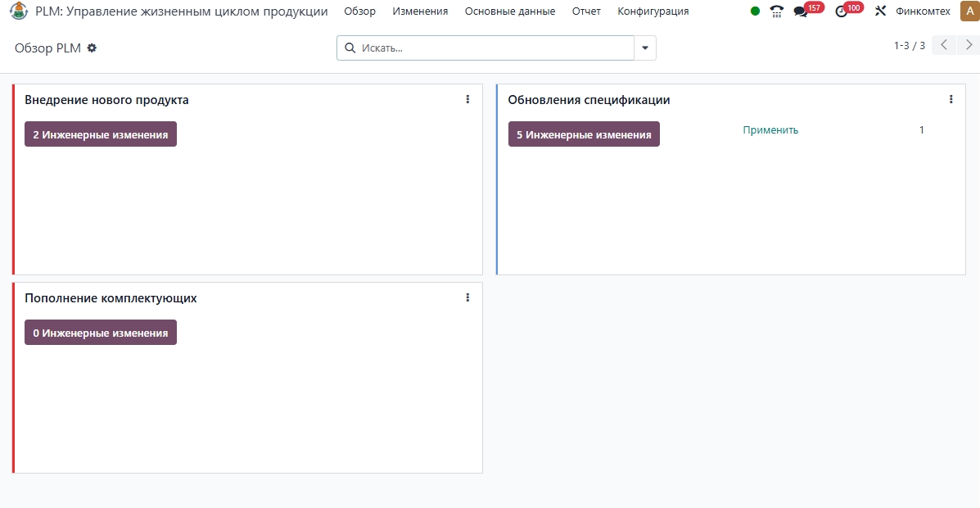
Task: Open kebab menu on Пополнение комплектующих card
Action: pyautogui.click(x=467, y=297)
